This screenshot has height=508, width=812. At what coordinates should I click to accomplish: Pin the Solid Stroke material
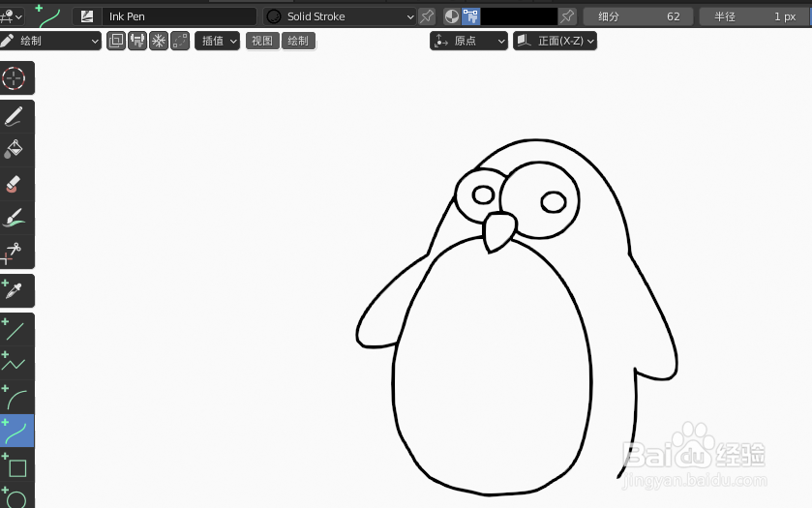[x=427, y=16]
